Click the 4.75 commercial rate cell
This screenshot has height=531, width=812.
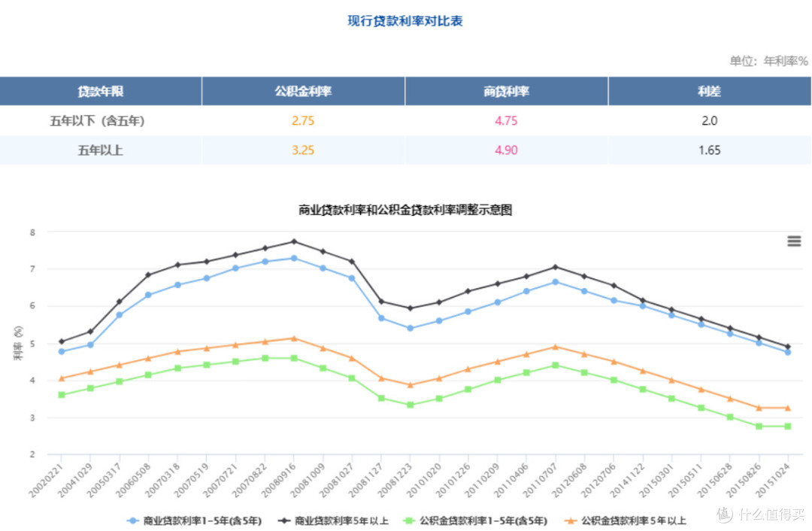[506, 121]
